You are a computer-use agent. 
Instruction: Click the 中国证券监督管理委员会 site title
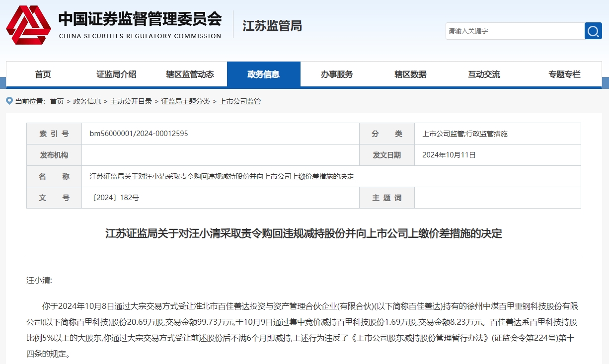(x=140, y=19)
